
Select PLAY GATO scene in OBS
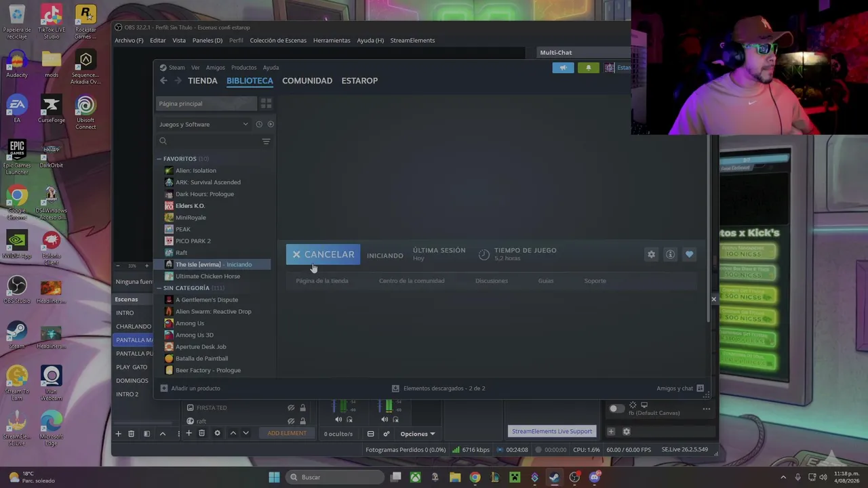pos(132,367)
